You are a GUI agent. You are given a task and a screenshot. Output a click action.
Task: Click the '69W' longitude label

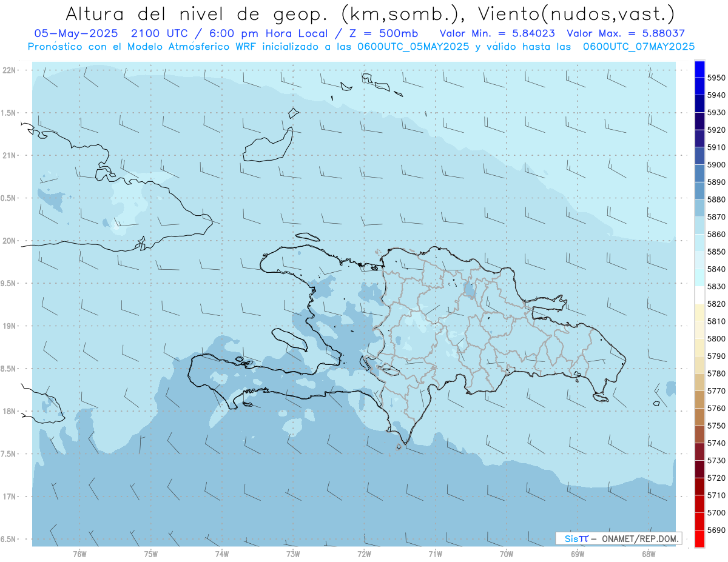click(x=578, y=554)
